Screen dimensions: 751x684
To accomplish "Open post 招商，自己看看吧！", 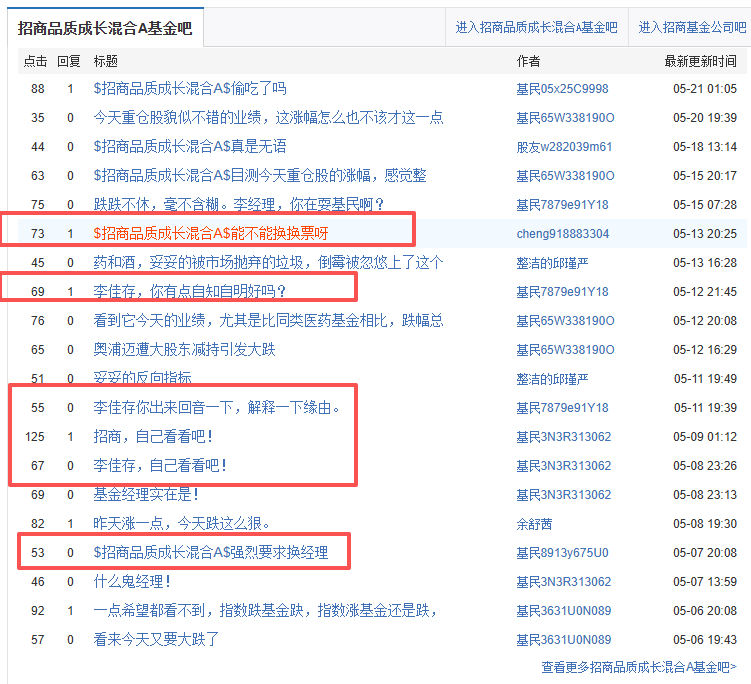I will 153,436.
